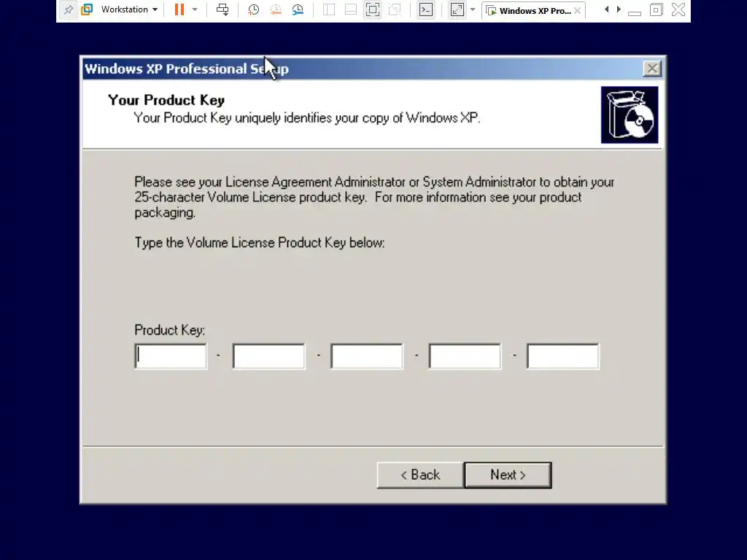Click the fifth Product Key field
This screenshot has height=560, width=747.
pyautogui.click(x=563, y=356)
